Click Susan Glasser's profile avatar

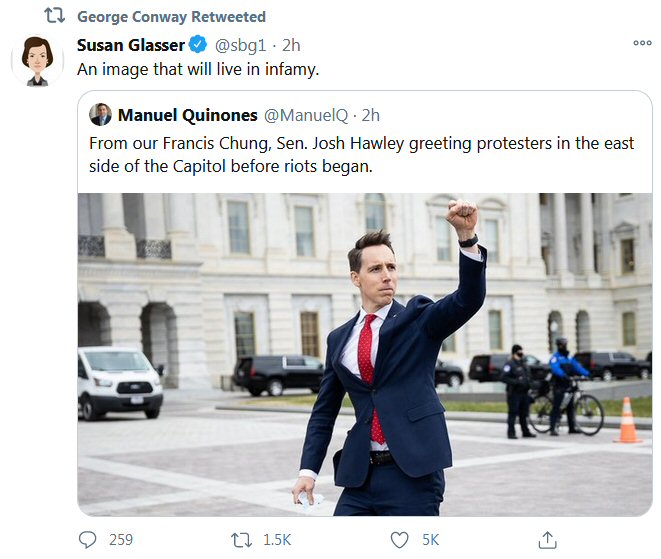tap(37, 62)
